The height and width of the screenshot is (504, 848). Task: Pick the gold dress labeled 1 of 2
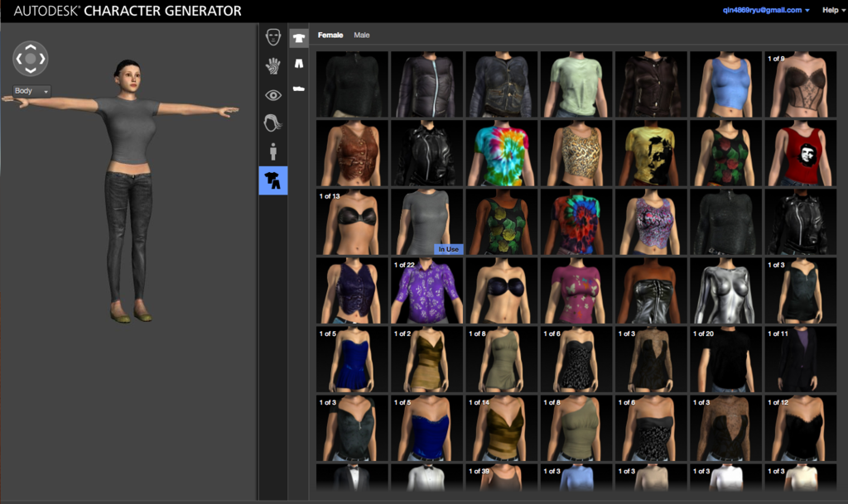pyautogui.click(x=426, y=360)
